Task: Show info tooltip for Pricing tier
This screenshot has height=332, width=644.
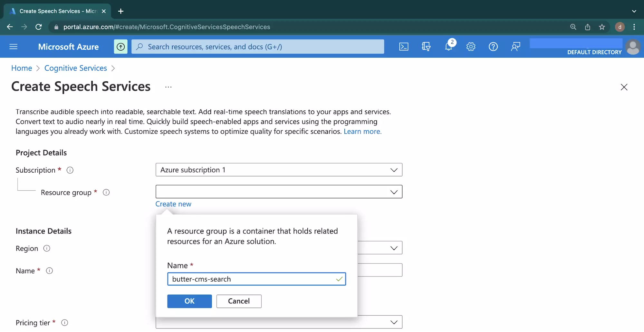Action: tap(65, 323)
